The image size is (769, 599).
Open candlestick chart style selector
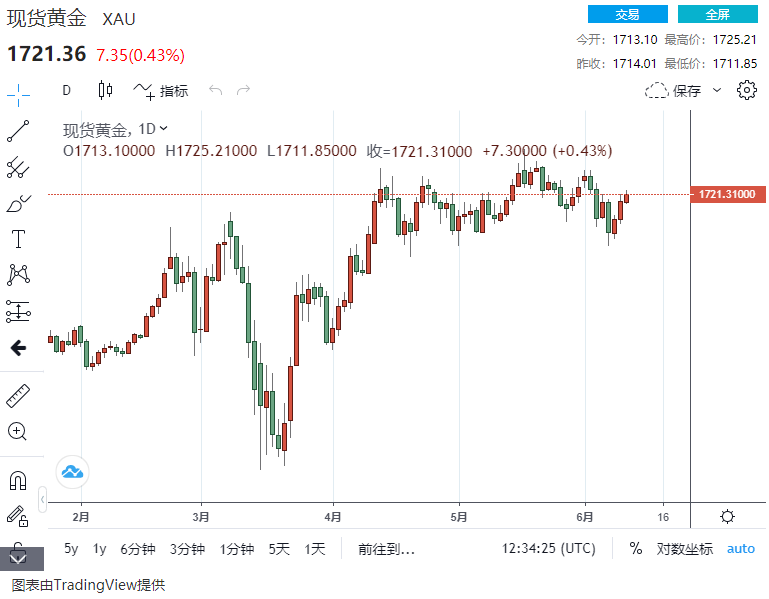coord(106,90)
